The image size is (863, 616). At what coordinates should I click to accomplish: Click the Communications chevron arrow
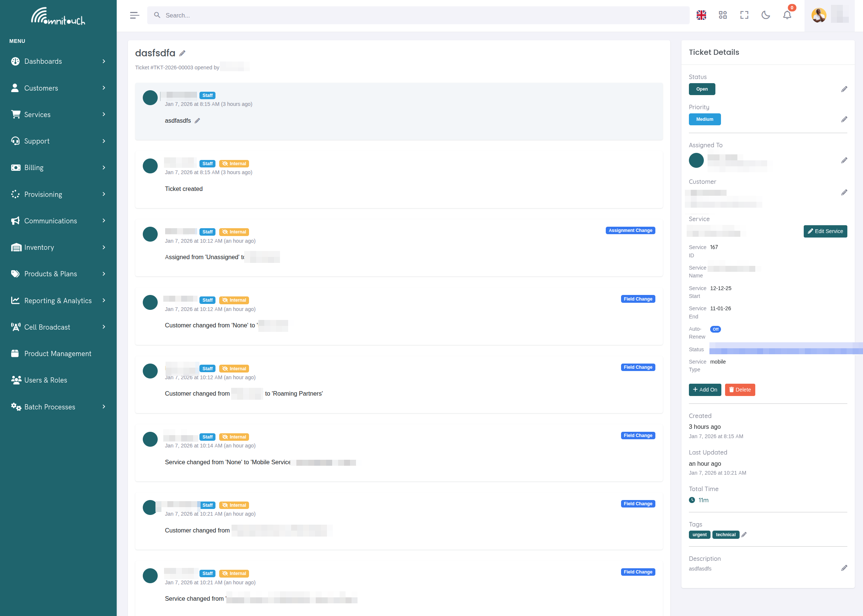click(104, 221)
